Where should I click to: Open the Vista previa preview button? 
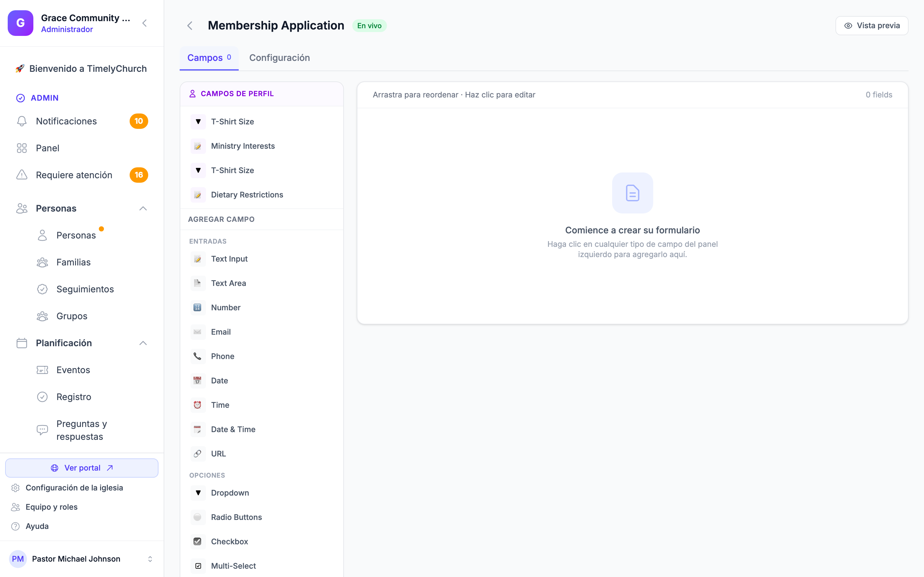point(872,26)
